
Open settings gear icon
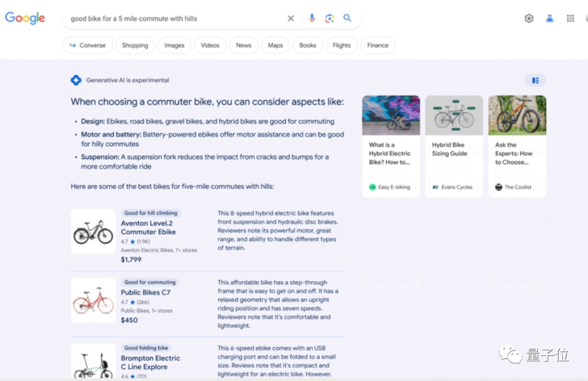[x=529, y=19]
